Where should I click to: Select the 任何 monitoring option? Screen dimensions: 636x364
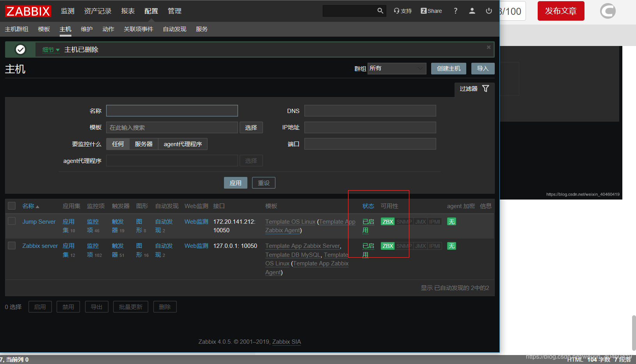(118, 144)
